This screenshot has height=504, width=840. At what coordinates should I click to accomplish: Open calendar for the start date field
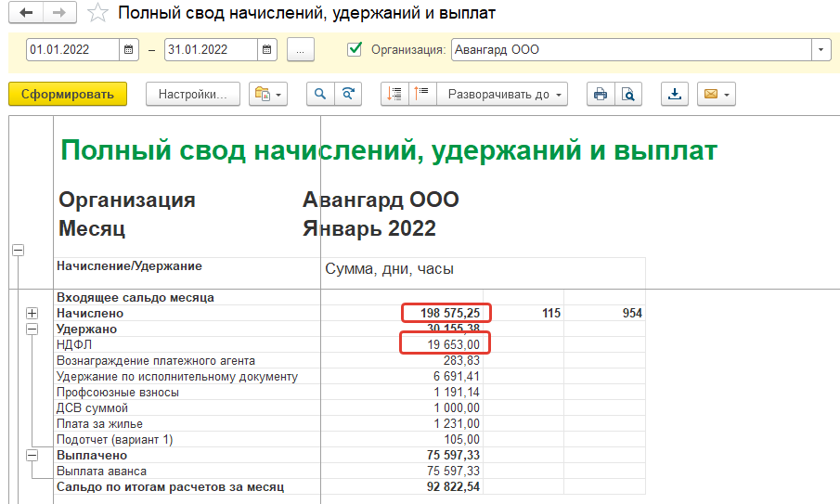(x=129, y=50)
